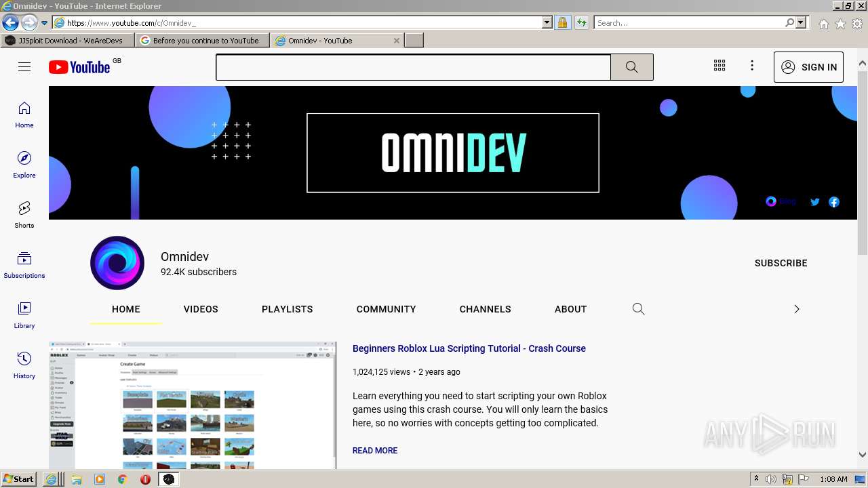Screen dimensions: 868x488
Task: Select the HOME channel tab
Action: tap(126, 309)
